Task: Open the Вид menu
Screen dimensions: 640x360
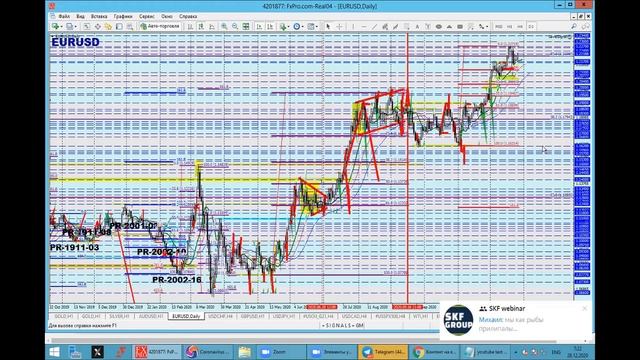Action: tap(80, 16)
